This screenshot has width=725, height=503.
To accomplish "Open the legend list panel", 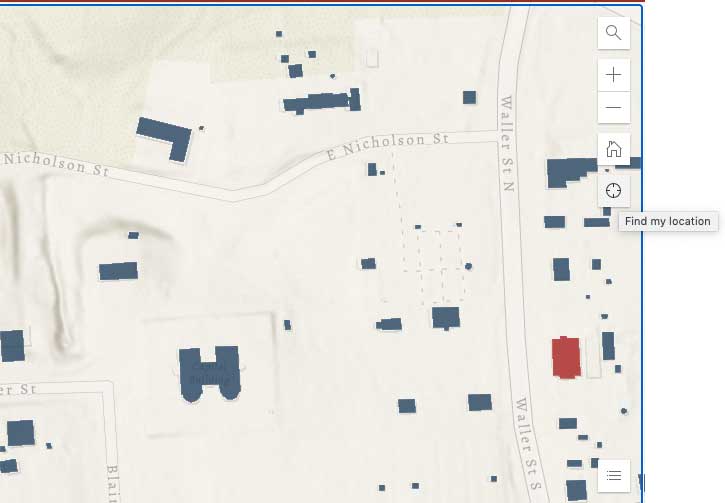I will click(614, 475).
